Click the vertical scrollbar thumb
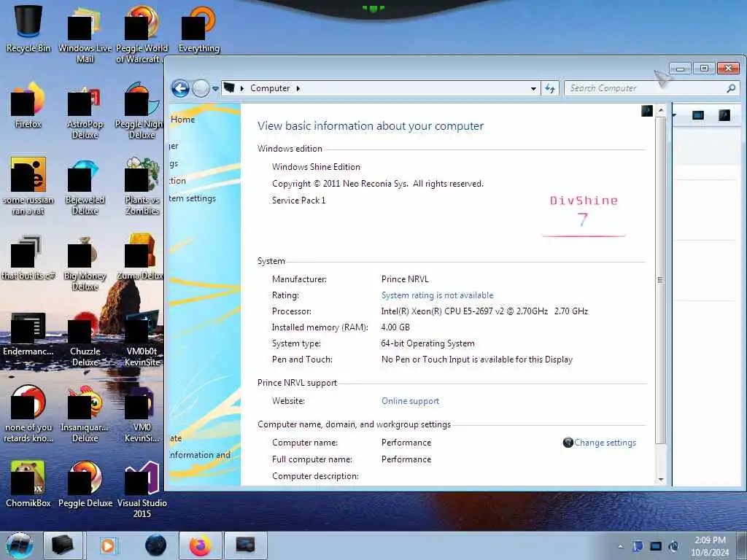 660,280
